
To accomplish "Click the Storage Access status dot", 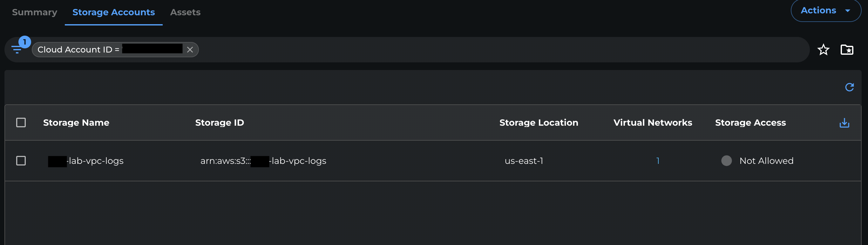I will pyautogui.click(x=727, y=161).
